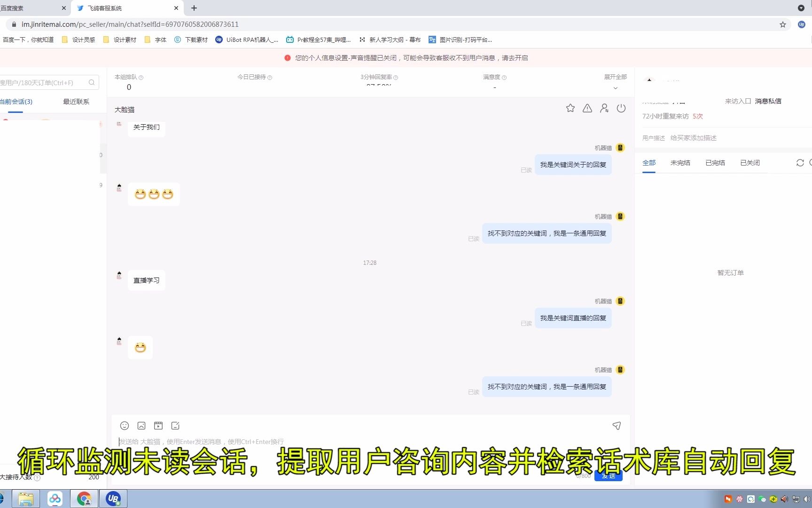Star this conversation as favorite

[x=570, y=108]
